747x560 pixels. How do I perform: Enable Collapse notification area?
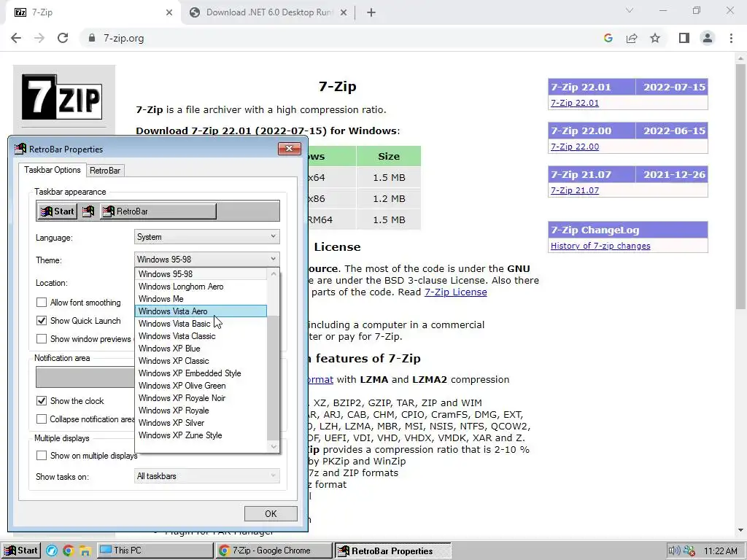click(42, 419)
